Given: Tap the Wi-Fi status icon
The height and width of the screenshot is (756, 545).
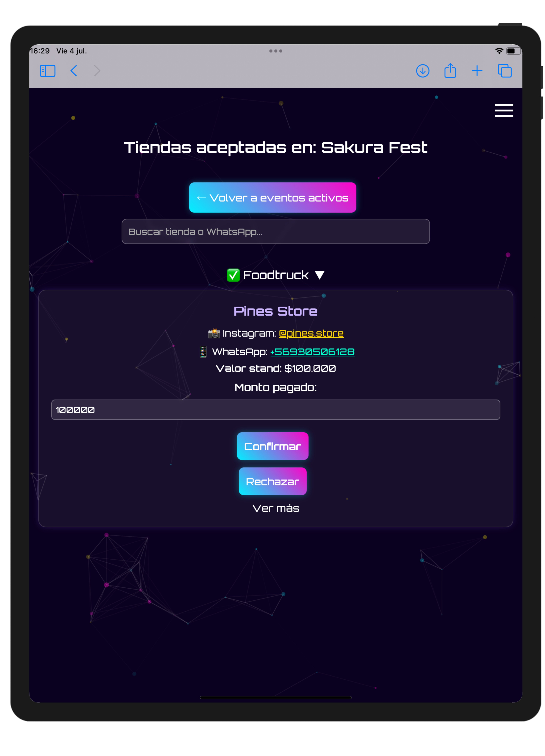Looking at the screenshot, I should [x=499, y=51].
